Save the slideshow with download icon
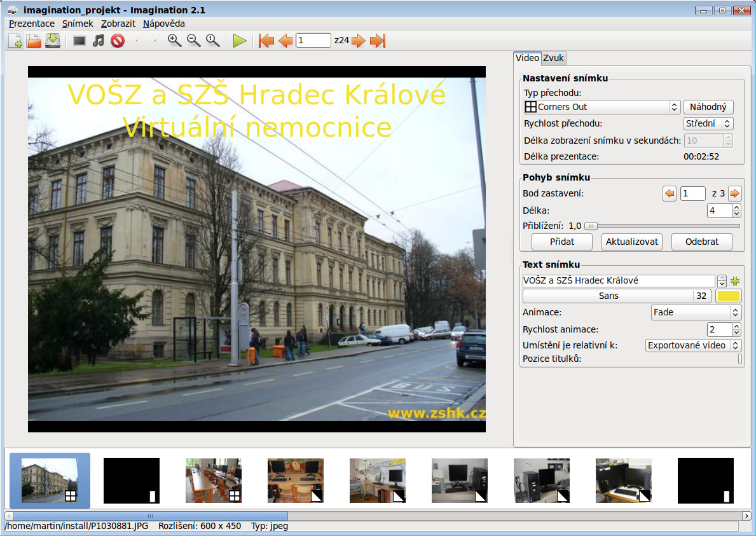Viewport: 756px width, 536px height. [x=53, y=41]
